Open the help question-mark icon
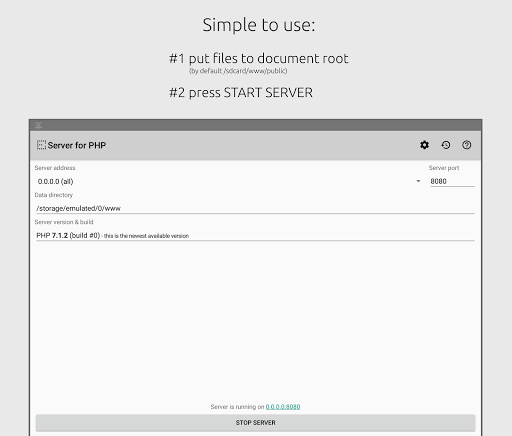This screenshot has width=512, height=436. point(467,145)
